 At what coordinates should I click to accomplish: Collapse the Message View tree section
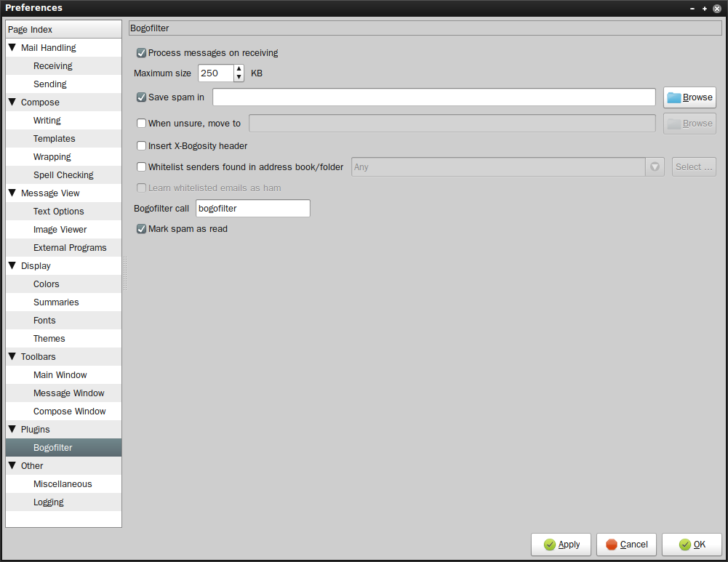(x=12, y=193)
